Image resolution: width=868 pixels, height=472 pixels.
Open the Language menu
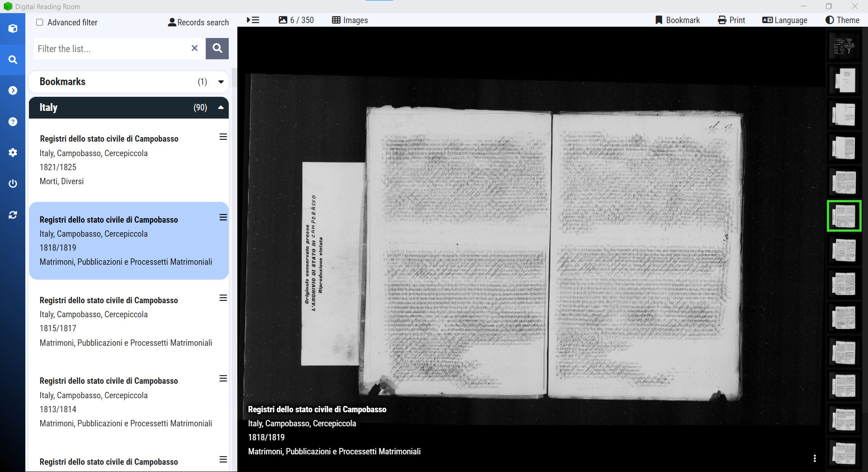784,20
